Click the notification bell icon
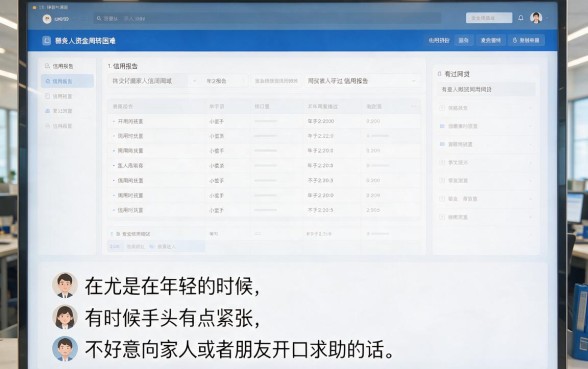 [521, 18]
